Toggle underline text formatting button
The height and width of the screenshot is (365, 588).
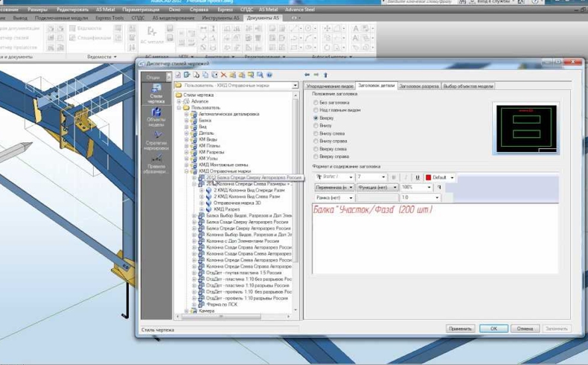point(418,177)
